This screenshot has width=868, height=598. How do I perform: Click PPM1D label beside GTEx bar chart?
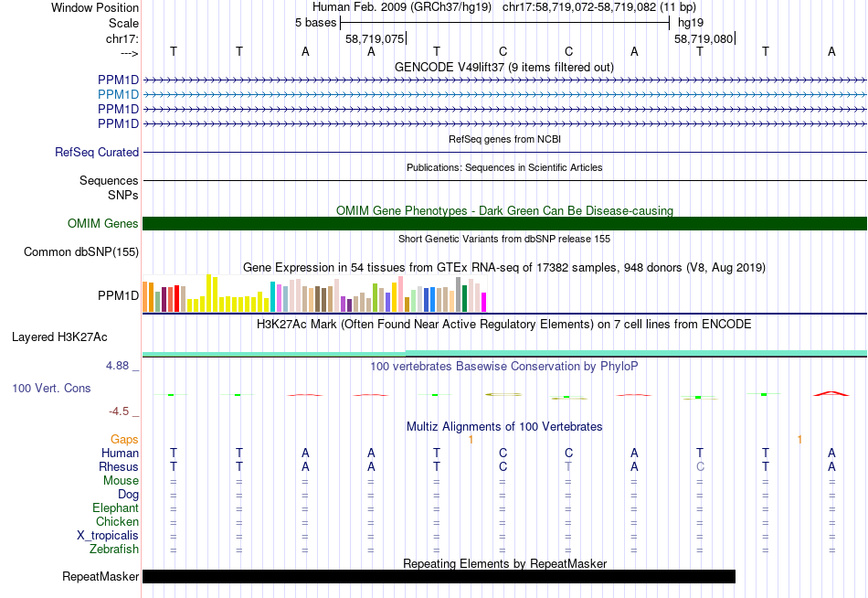coord(118,296)
